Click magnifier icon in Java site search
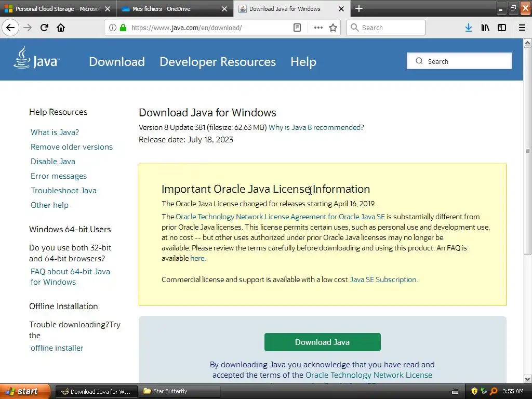 pyautogui.click(x=419, y=61)
